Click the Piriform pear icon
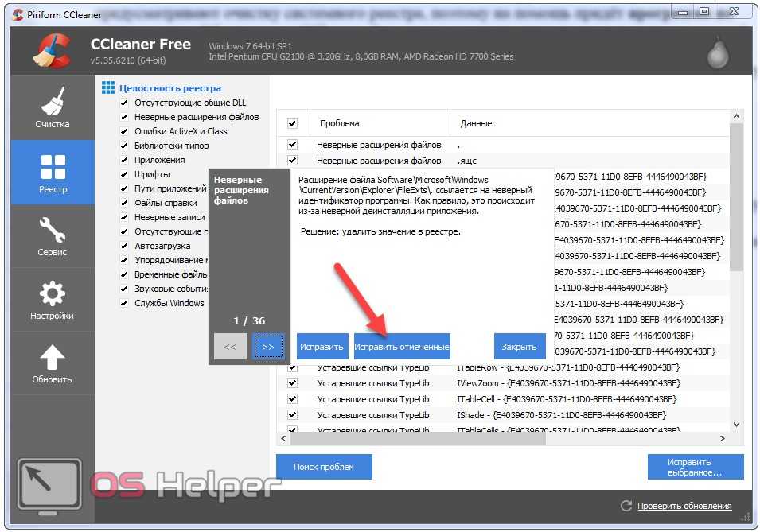The width and height of the screenshot is (760, 532). 717,53
